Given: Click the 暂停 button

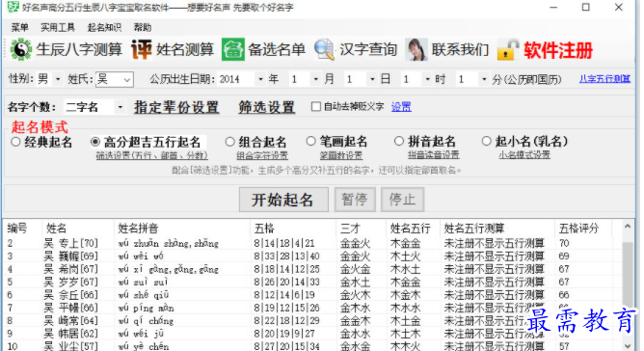Looking at the screenshot, I should [x=355, y=200].
